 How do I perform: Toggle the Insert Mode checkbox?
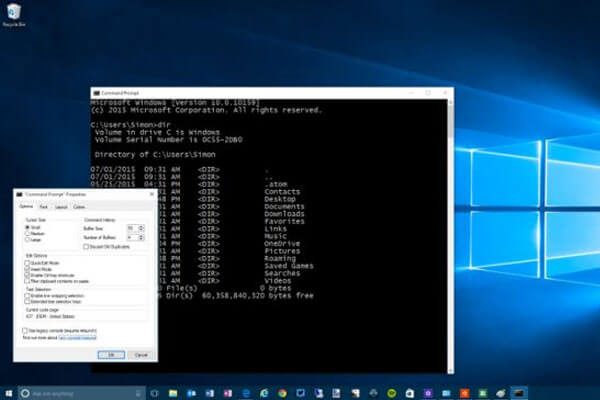(x=27, y=269)
